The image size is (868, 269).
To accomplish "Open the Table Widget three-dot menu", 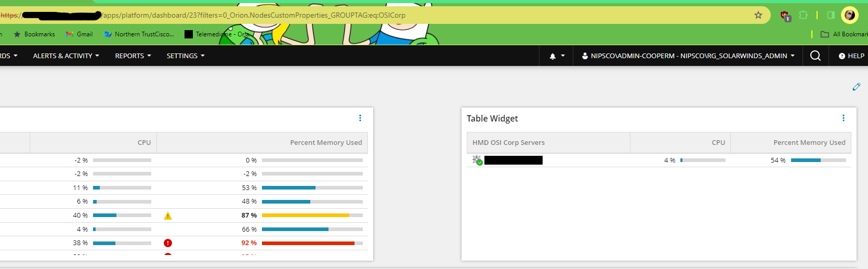I will 844,118.
